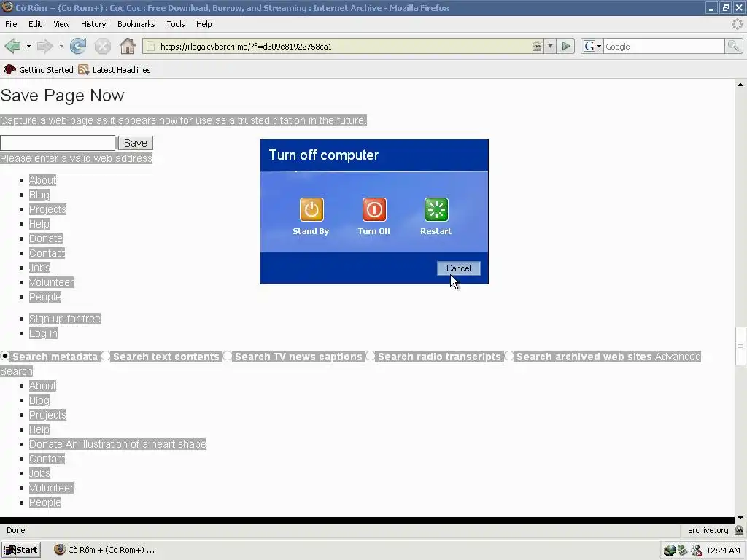Click the Stand By power icon
The width and height of the screenshot is (747, 560).
point(311,209)
